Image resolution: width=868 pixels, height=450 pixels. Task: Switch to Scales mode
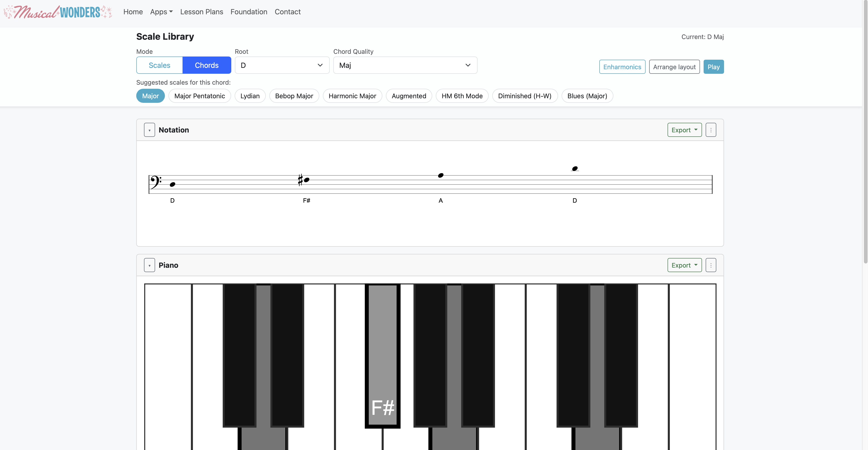tap(159, 65)
